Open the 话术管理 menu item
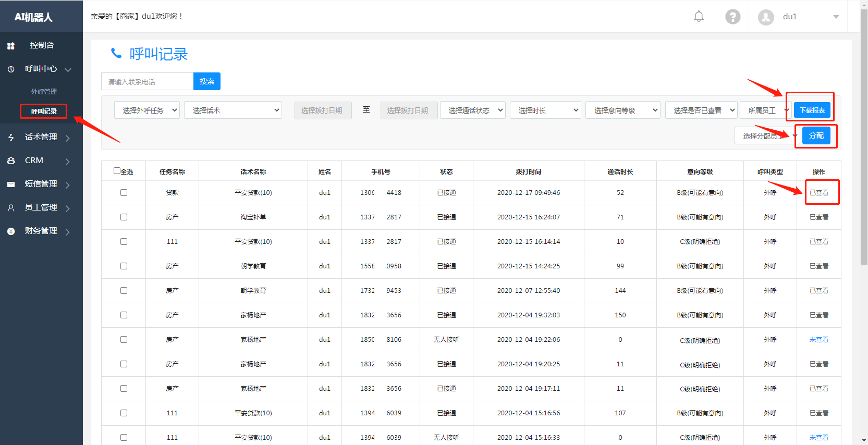The image size is (868, 445). 41,137
